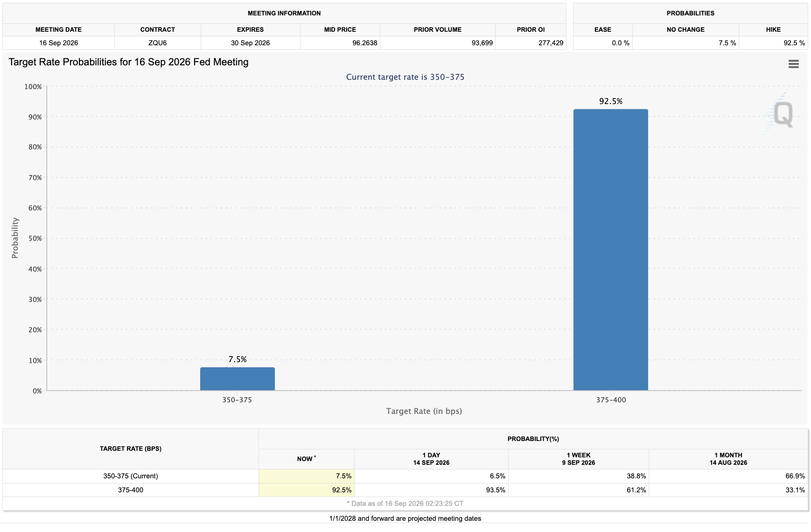Click the 1 WEEK 9 SEP 2026 header

pos(578,459)
